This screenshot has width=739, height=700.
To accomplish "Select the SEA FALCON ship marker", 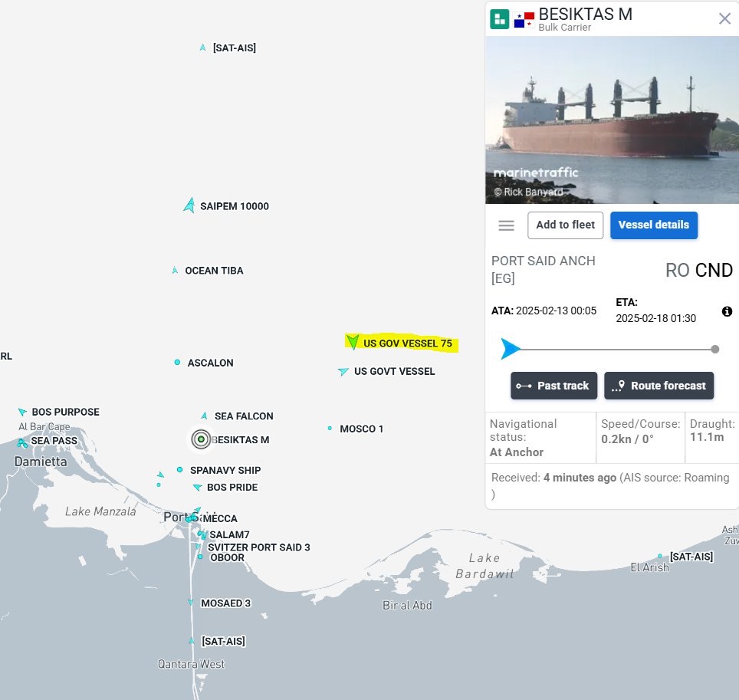I will click(x=205, y=416).
